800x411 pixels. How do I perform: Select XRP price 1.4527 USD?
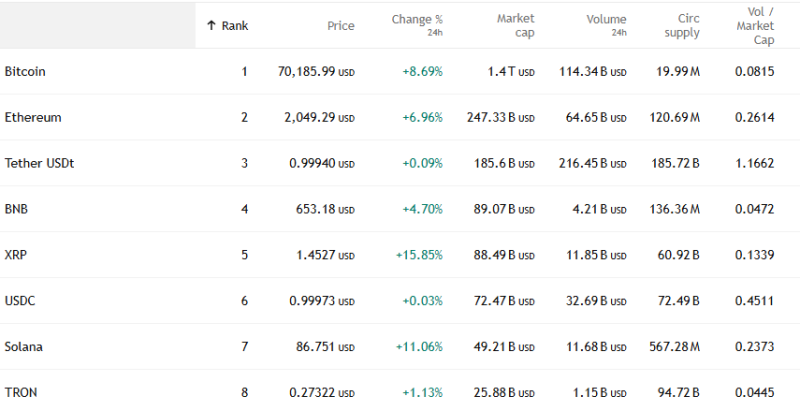pyautogui.click(x=326, y=255)
